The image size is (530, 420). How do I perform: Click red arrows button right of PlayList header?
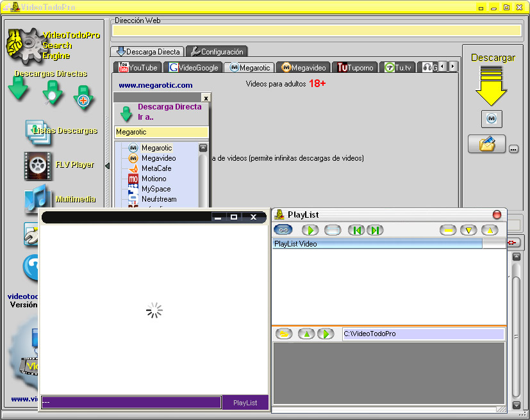pyautogui.click(x=512, y=243)
